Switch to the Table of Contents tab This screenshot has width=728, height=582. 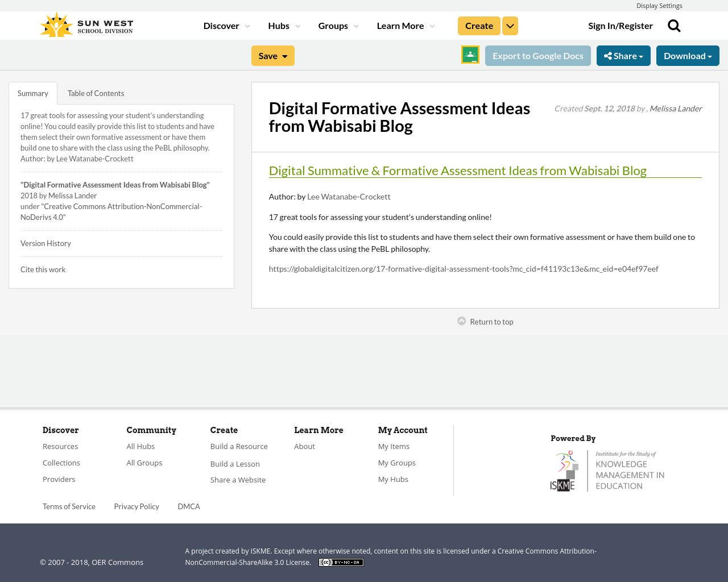click(96, 92)
